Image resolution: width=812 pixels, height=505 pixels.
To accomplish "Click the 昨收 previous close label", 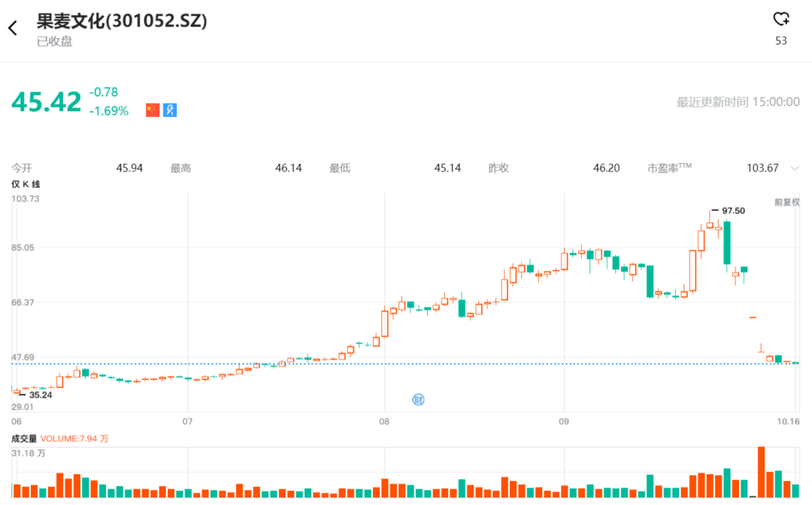I will point(498,168).
